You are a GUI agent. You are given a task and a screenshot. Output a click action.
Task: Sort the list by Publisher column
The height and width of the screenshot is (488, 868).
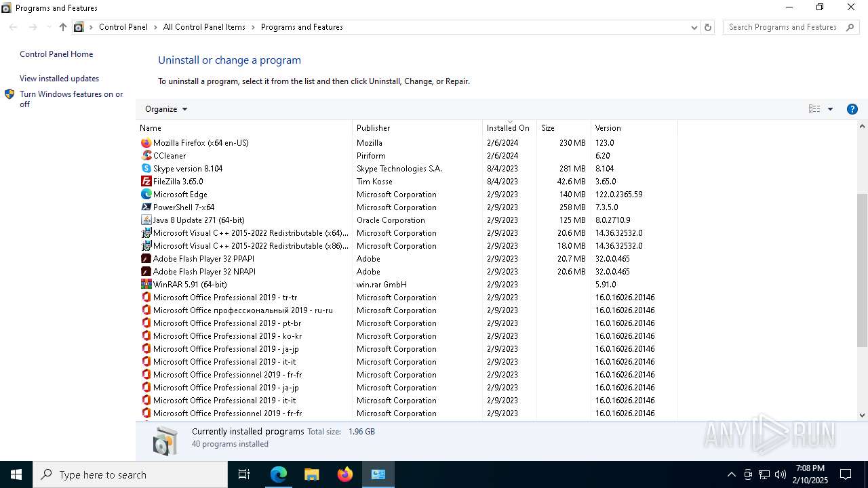417,128
